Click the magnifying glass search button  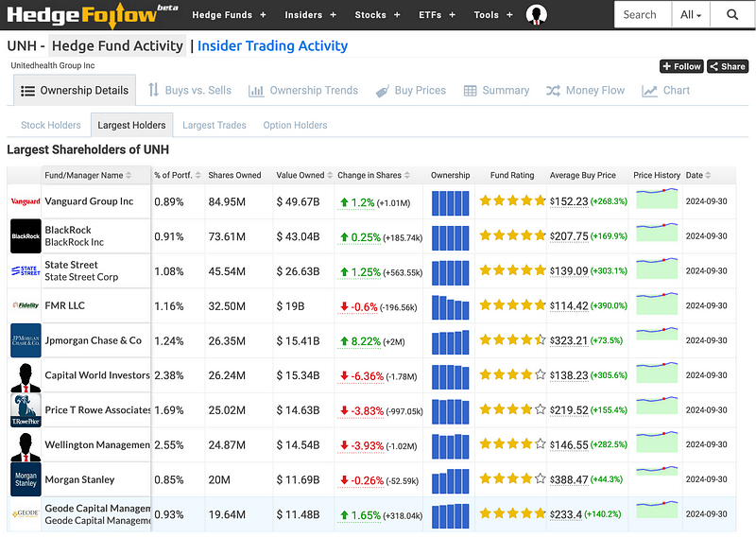point(732,15)
